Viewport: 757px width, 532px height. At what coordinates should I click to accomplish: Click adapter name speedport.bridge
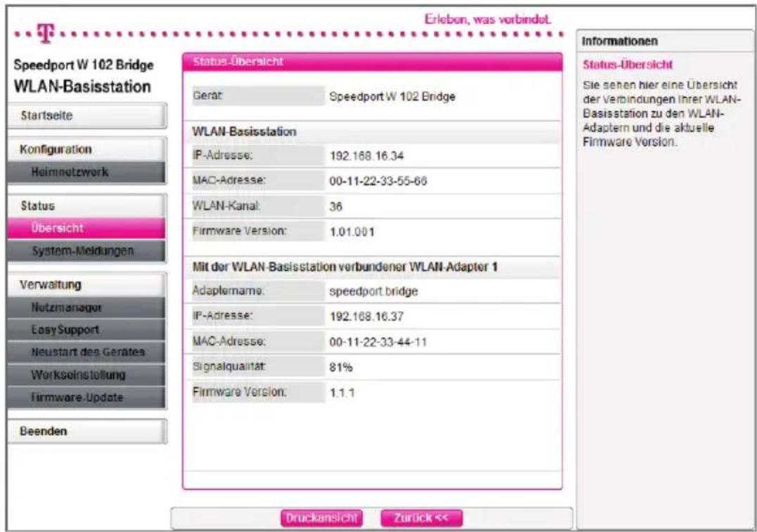pos(373,291)
